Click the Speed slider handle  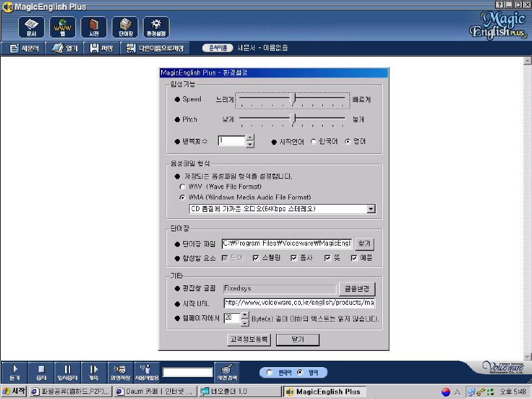point(294,99)
